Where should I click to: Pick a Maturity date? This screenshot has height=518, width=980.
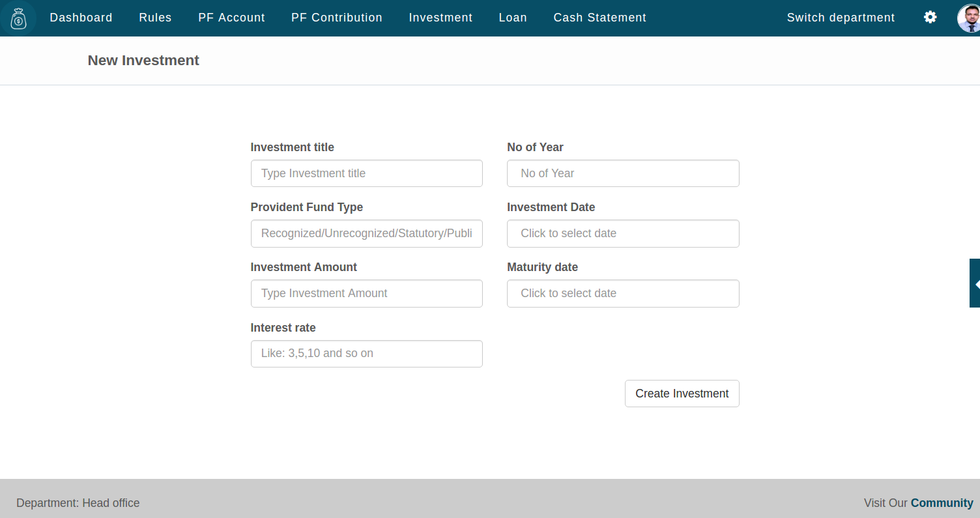[x=622, y=293]
